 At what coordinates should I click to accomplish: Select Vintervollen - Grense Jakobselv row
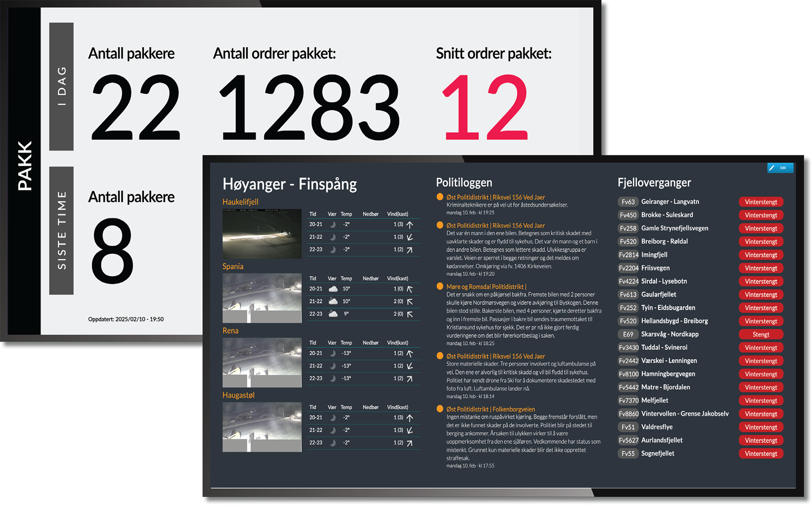[x=700, y=414]
